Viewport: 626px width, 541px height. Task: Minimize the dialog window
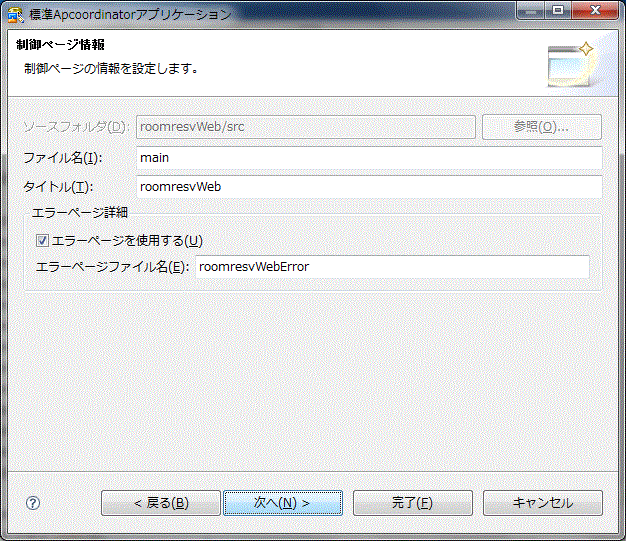(x=530, y=10)
